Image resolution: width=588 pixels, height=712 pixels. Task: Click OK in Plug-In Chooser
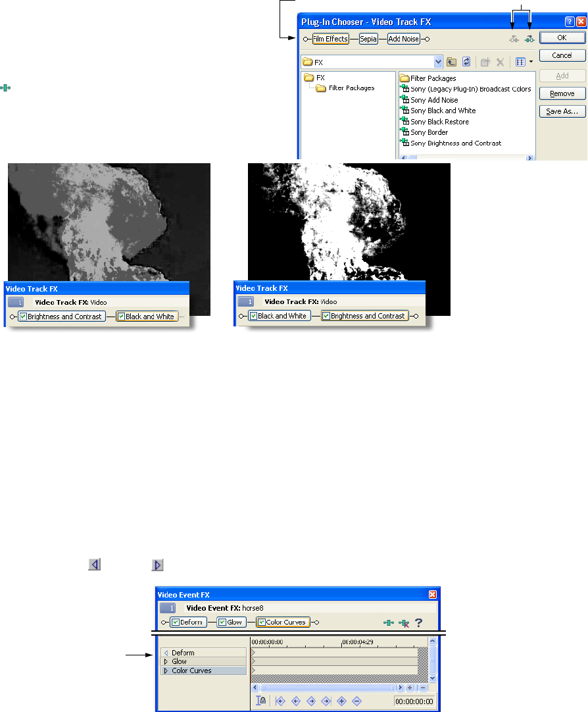click(x=562, y=38)
